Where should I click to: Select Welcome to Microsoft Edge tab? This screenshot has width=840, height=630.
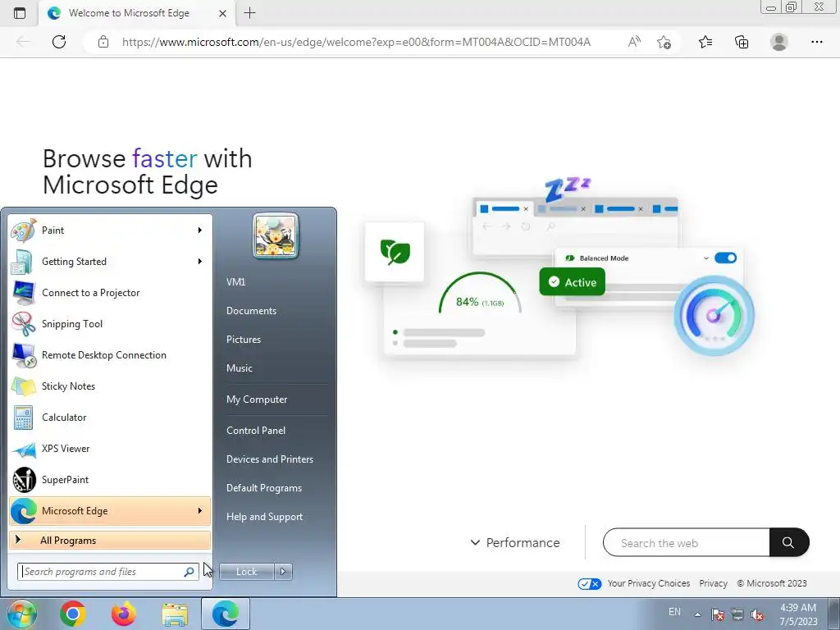129,13
